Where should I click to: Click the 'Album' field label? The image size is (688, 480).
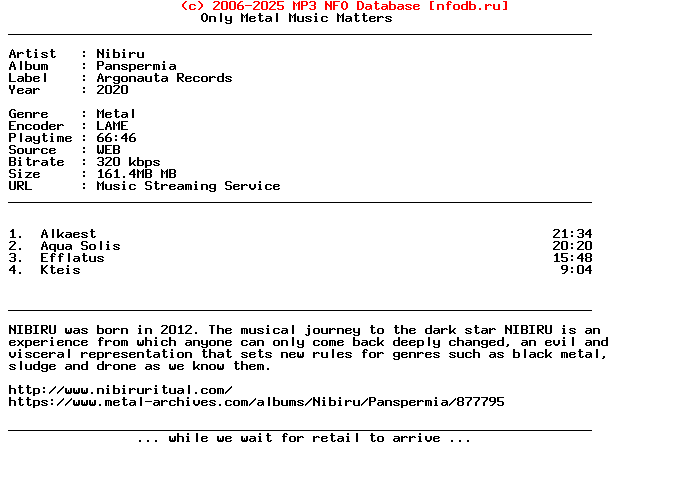29,66
